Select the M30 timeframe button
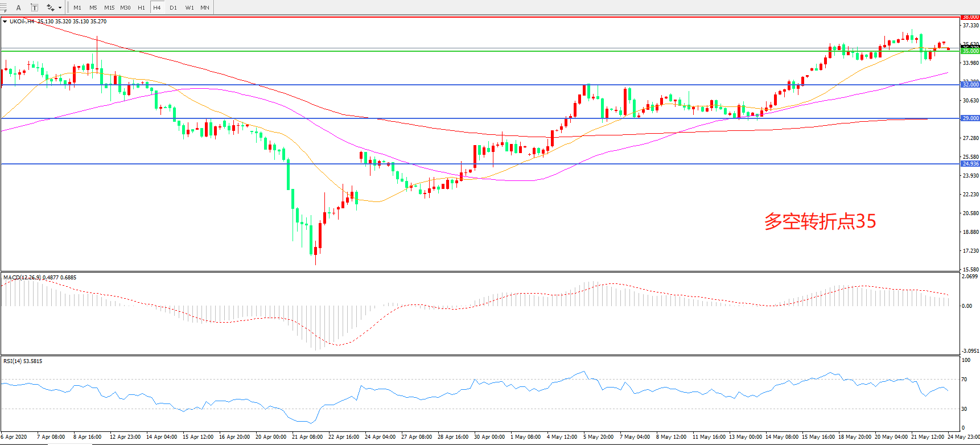Screen dimensions: 980x445 [125, 7]
